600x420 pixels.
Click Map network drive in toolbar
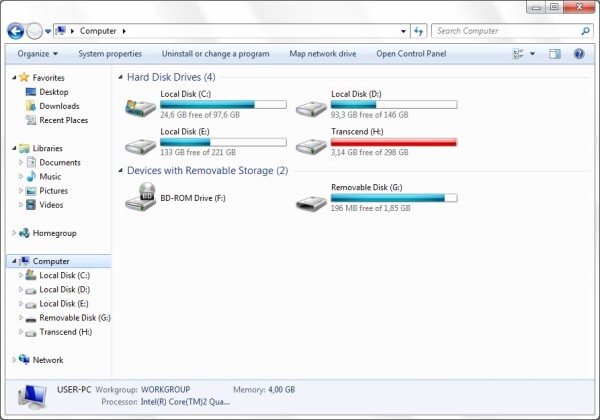323,54
